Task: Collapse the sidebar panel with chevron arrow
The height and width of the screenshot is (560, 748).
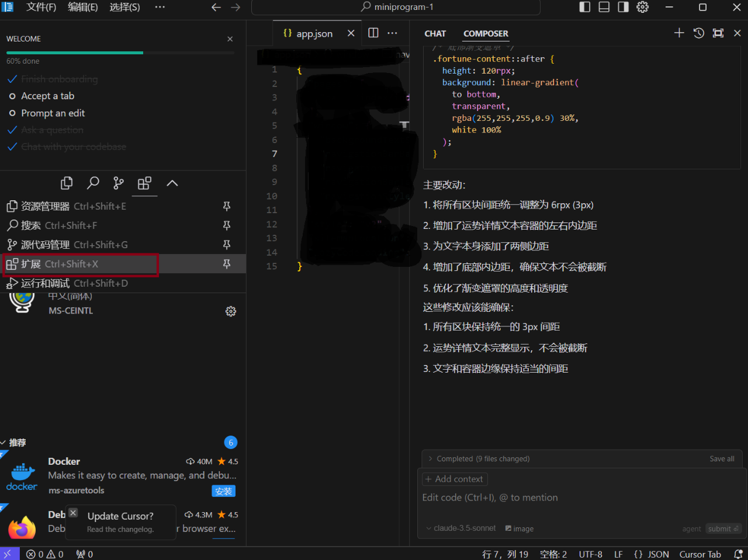Action: pos(172,183)
